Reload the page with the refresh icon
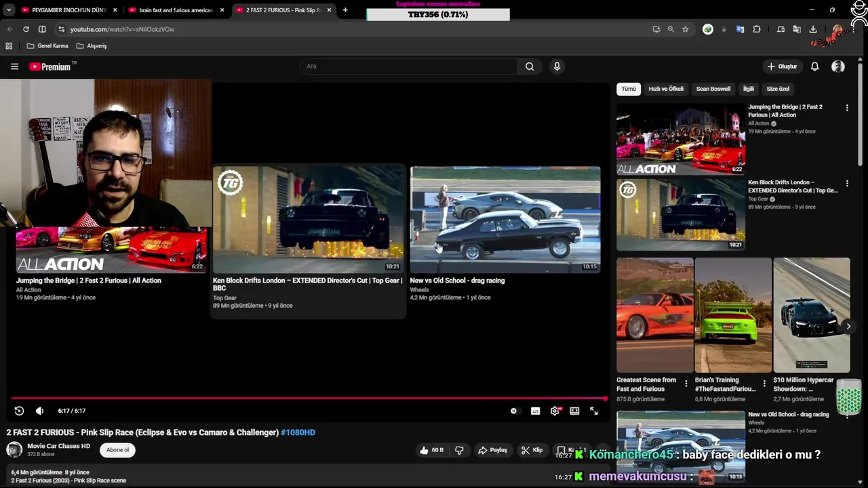Image resolution: width=868 pixels, height=488 pixels. coord(26,29)
